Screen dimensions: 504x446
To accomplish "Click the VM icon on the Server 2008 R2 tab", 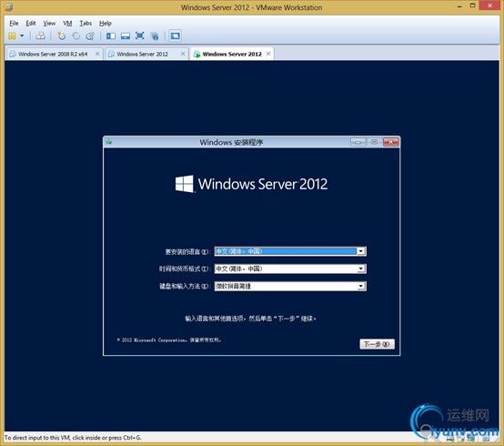I will 13,54.
